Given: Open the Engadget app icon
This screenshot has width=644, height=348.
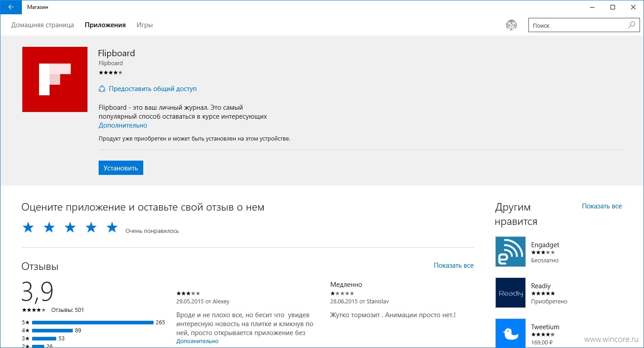Looking at the screenshot, I should tap(511, 252).
